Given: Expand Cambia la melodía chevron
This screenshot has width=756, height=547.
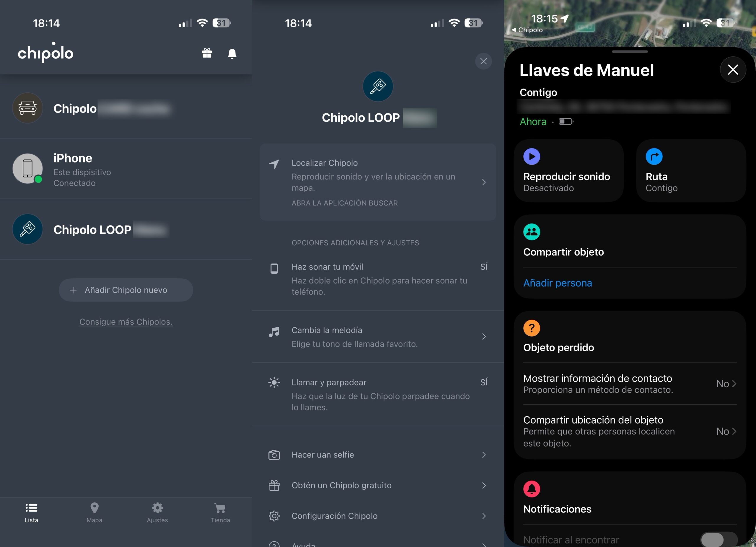Looking at the screenshot, I should pyautogui.click(x=484, y=337).
